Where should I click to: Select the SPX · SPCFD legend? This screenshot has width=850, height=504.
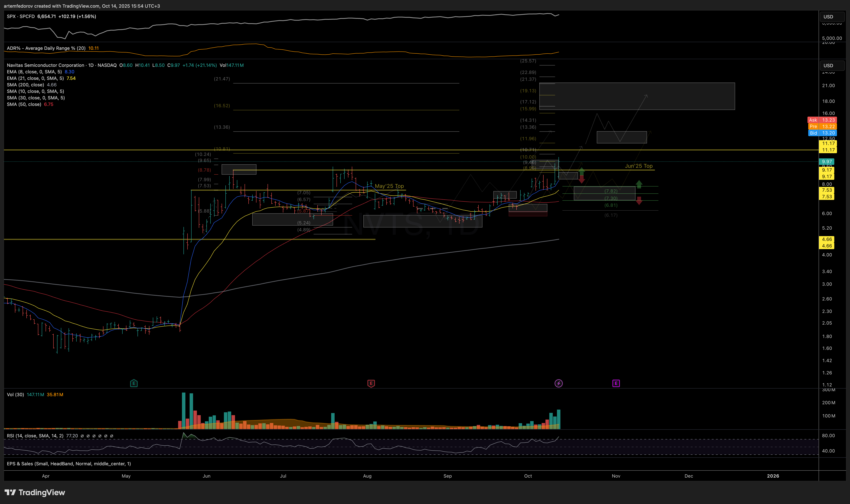coord(21,16)
